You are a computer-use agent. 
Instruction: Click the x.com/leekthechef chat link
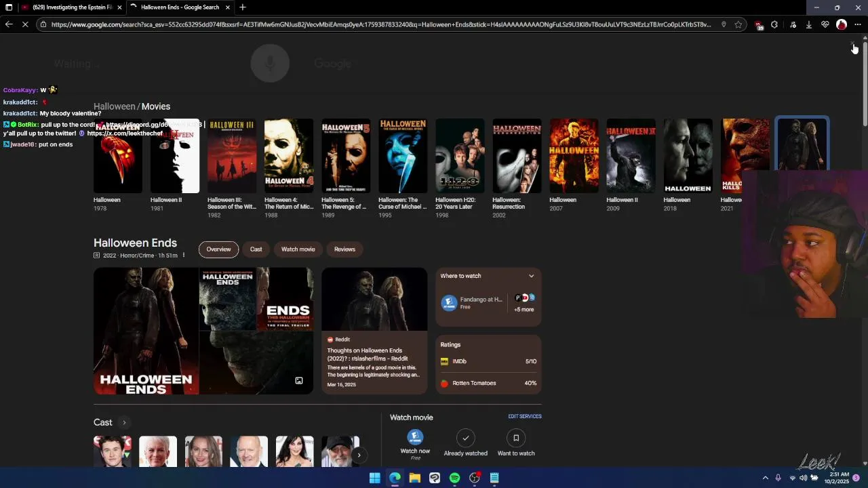tap(125, 134)
